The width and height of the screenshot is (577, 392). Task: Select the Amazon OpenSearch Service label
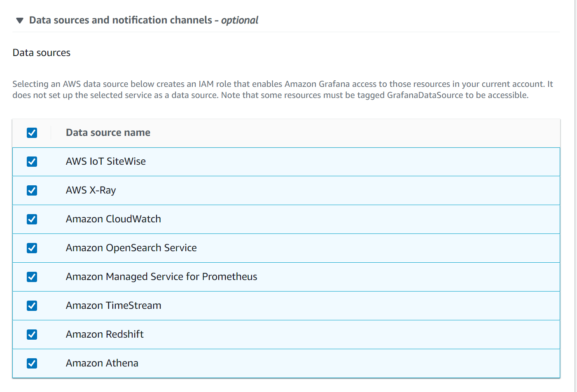(x=131, y=248)
